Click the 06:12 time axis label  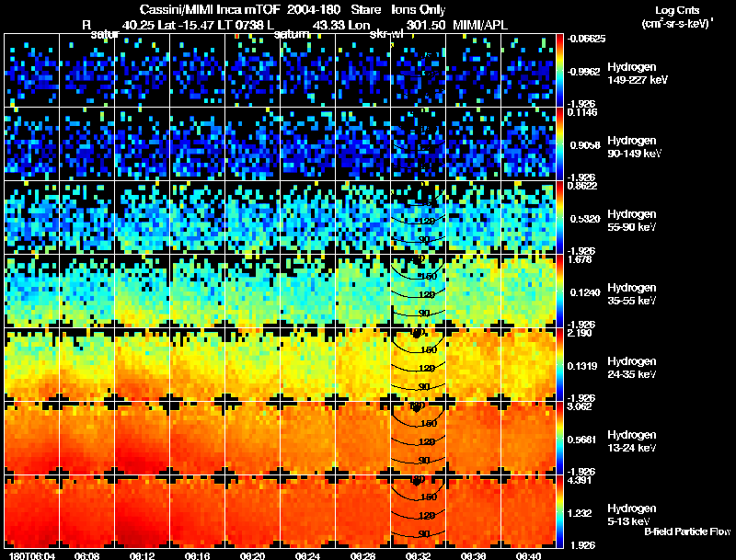tap(143, 556)
